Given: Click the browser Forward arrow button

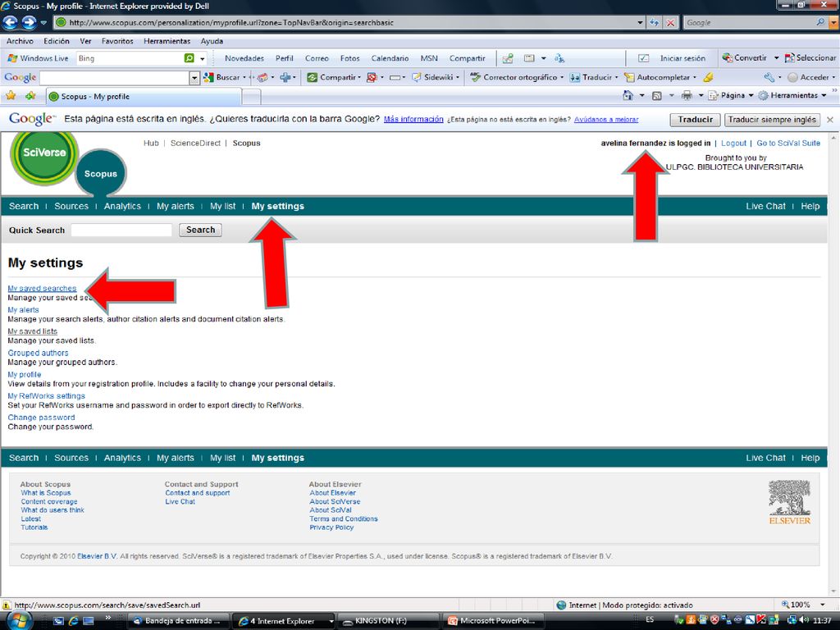Looking at the screenshot, I should click(x=29, y=22).
